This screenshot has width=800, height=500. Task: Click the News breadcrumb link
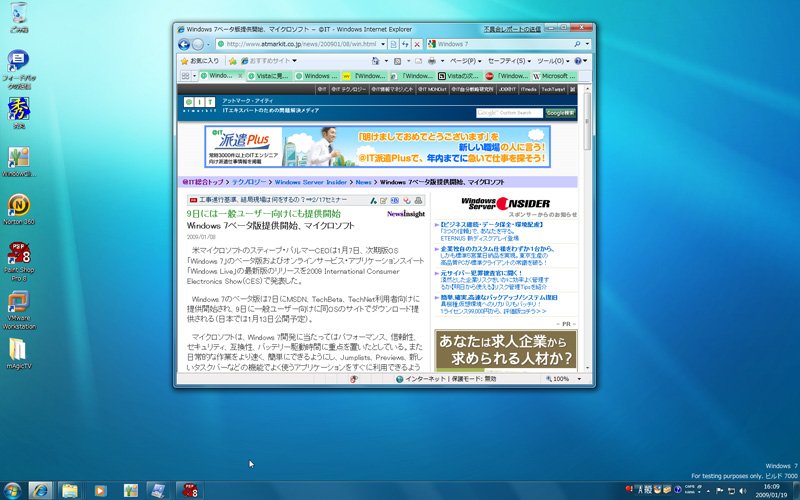(x=363, y=182)
